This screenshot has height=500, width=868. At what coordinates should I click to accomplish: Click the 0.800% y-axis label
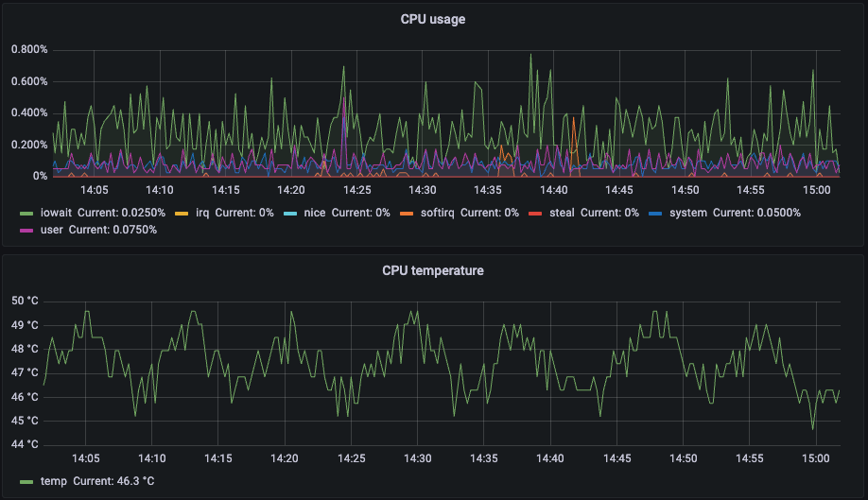pyautogui.click(x=28, y=49)
